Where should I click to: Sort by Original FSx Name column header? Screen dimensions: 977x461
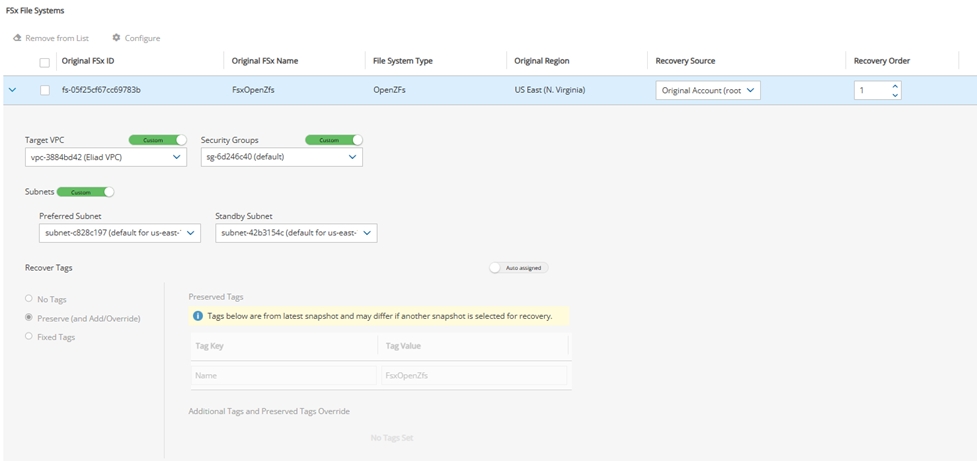click(265, 61)
